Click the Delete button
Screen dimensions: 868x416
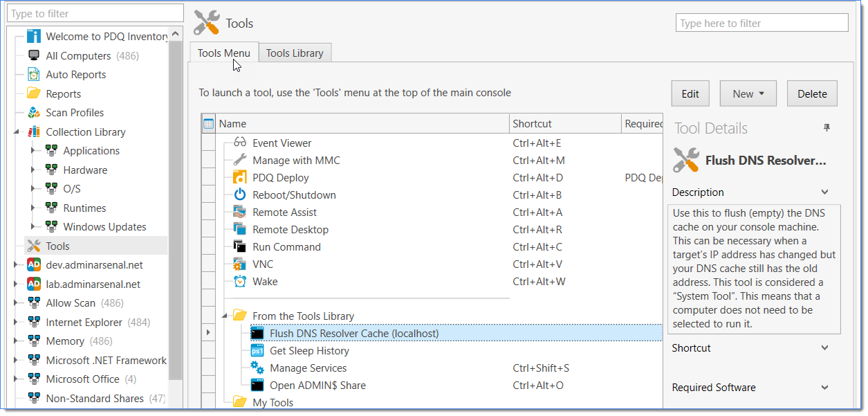click(x=812, y=93)
